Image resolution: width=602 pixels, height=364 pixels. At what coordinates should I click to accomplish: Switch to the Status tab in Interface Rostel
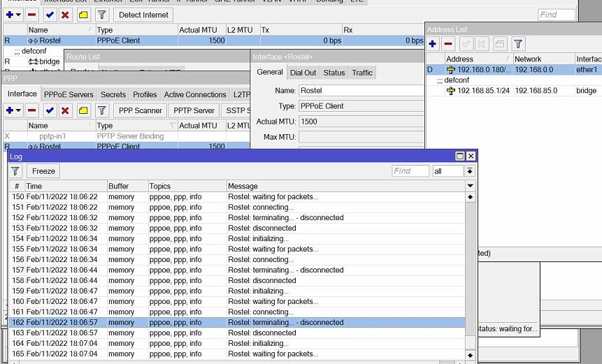(334, 73)
